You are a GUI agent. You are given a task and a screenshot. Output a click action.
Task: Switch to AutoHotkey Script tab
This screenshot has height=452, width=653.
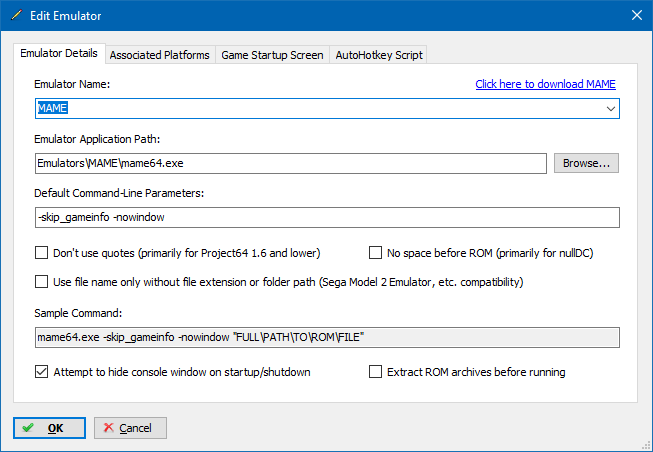pos(379,55)
